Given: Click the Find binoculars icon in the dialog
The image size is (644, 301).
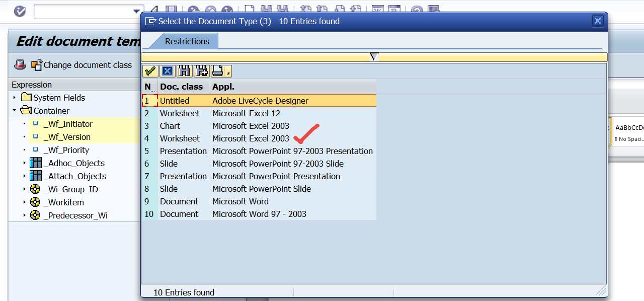Looking at the screenshot, I should (x=184, y=70).
